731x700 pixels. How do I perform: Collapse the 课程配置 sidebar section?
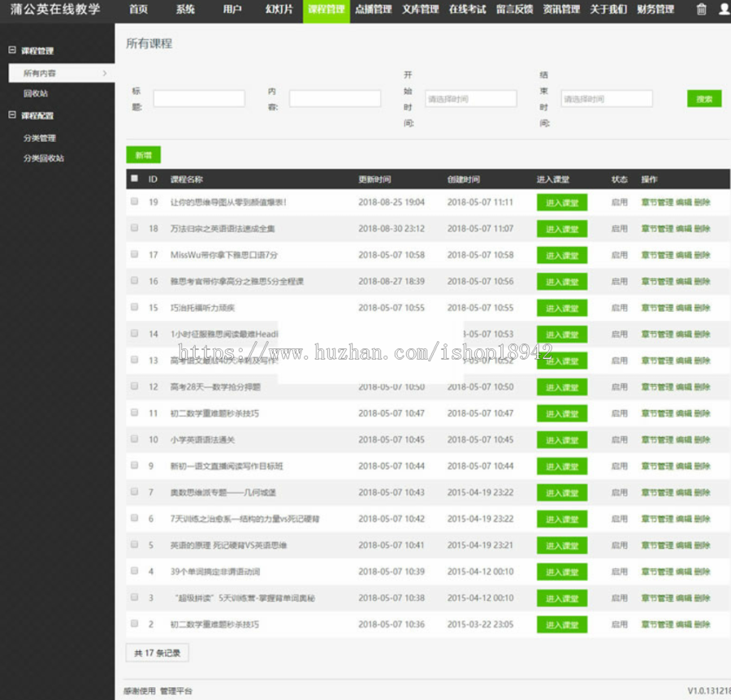point(12,115)
